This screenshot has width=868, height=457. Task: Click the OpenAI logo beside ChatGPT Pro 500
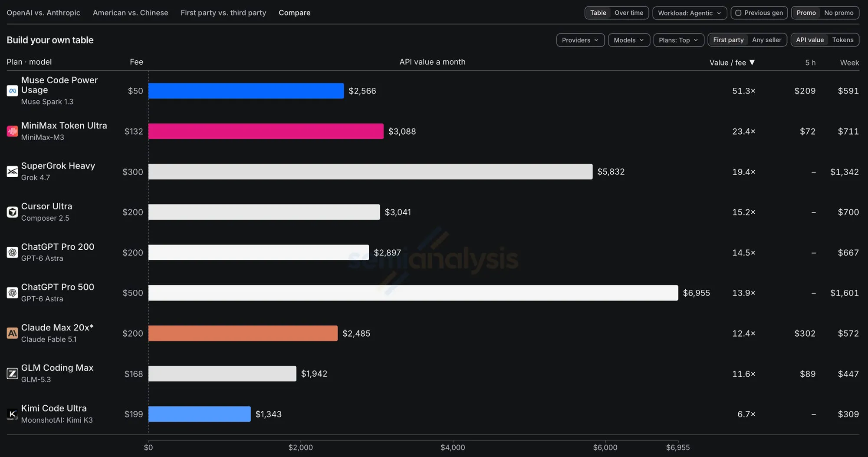[x=12, y=293]
